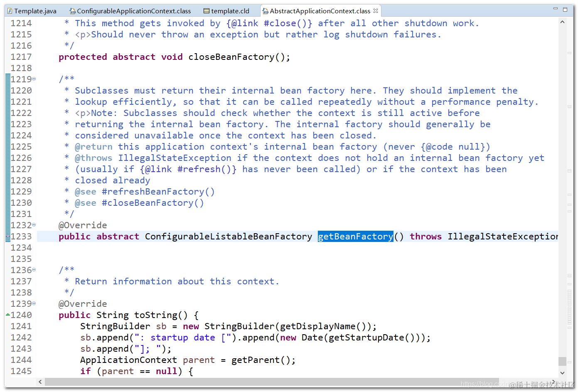The width and height of the screenshot is (578, 392).
Task: Click toString() on line 1240
Action: tap(161, 315)
